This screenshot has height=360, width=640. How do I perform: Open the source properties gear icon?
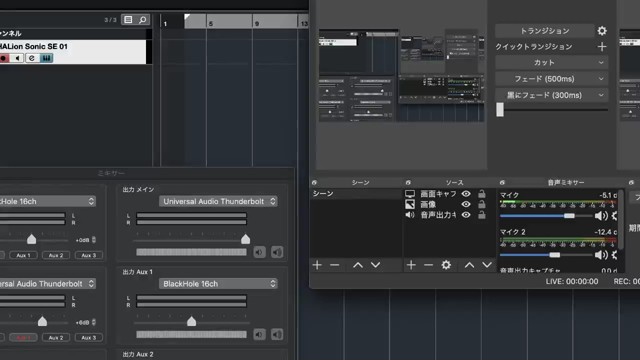446,265
